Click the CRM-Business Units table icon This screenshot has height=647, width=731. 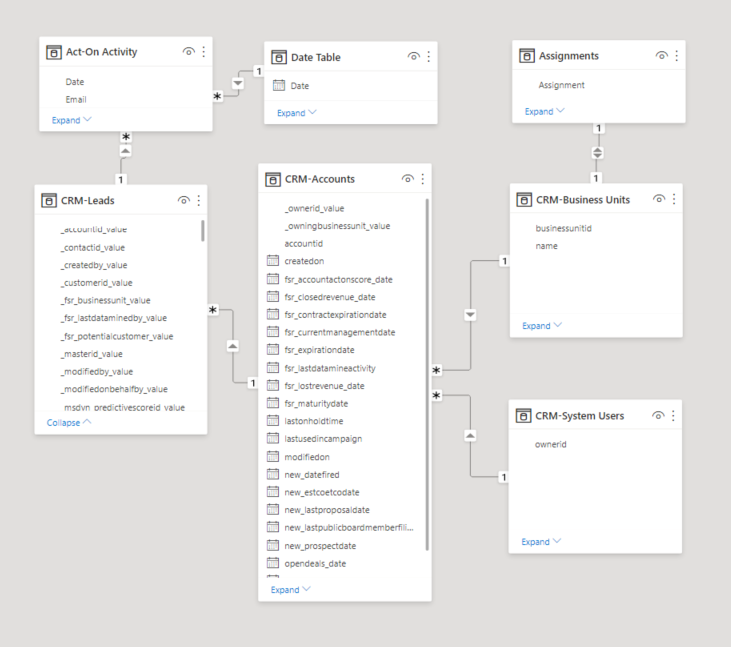[x=524, y=200]
